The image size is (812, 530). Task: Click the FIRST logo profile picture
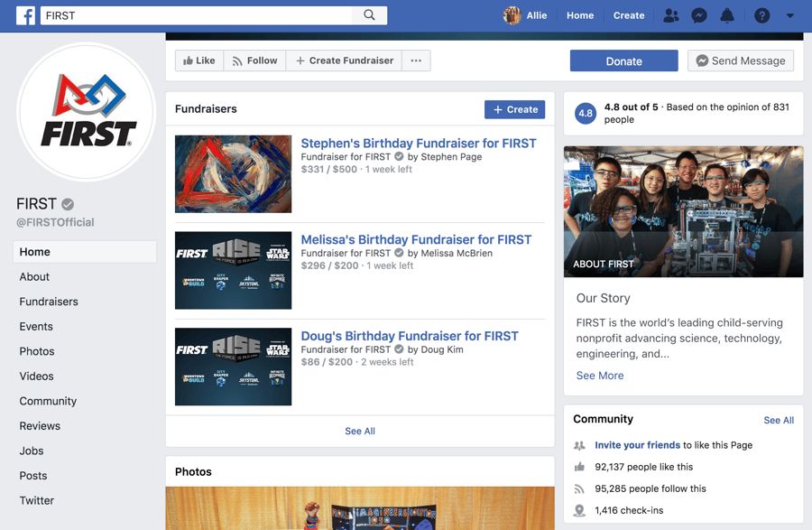86,112
